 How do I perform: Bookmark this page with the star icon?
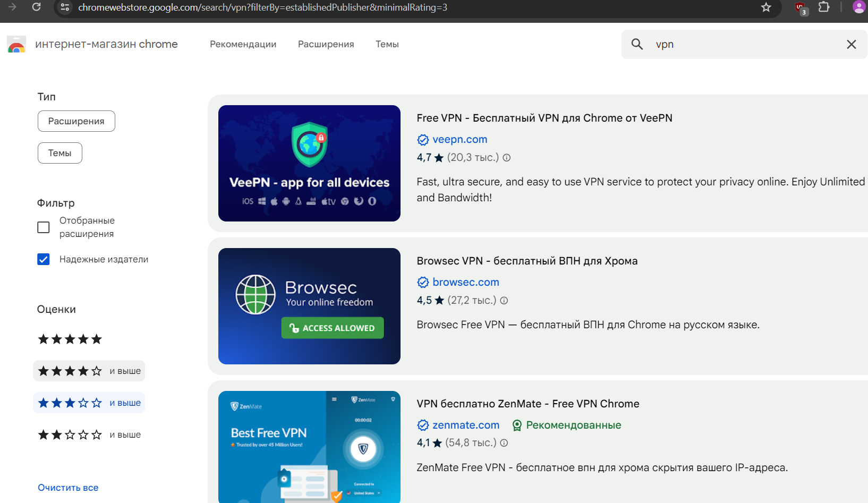click(766, 7)
